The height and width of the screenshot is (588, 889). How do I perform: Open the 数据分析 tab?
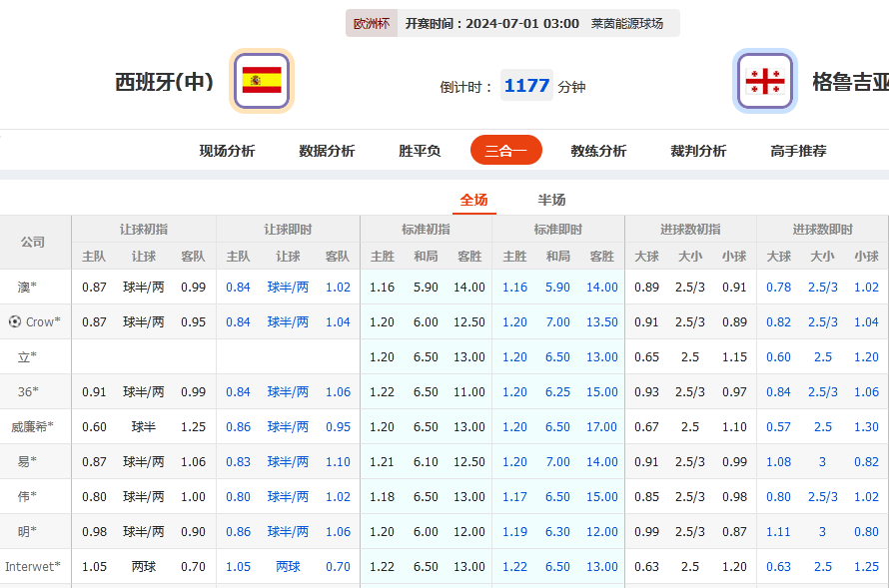(x=324, y=150)
